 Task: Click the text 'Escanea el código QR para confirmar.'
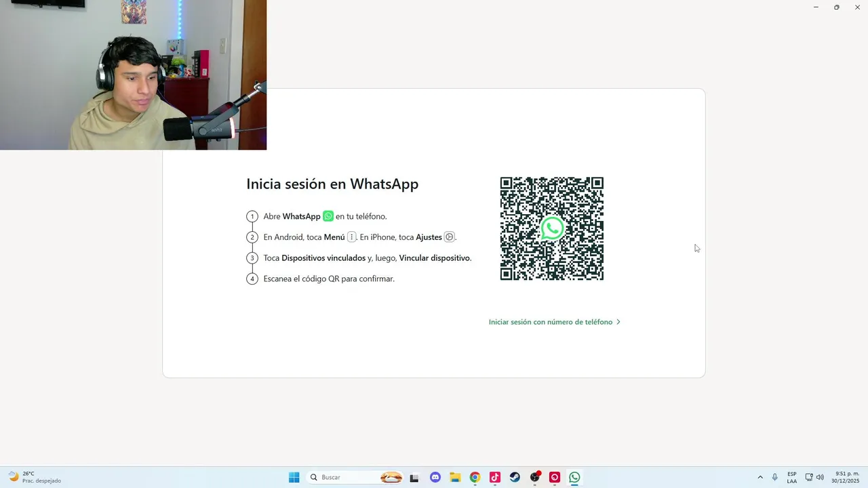[329, 279]
